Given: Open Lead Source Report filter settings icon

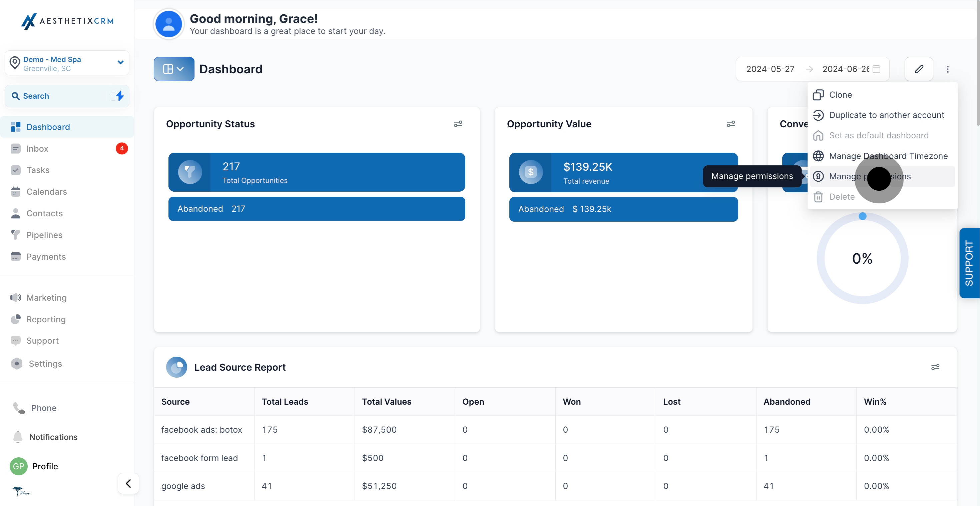Looking at the screenshot, I should pyautogui.click(x=935, y=367).
